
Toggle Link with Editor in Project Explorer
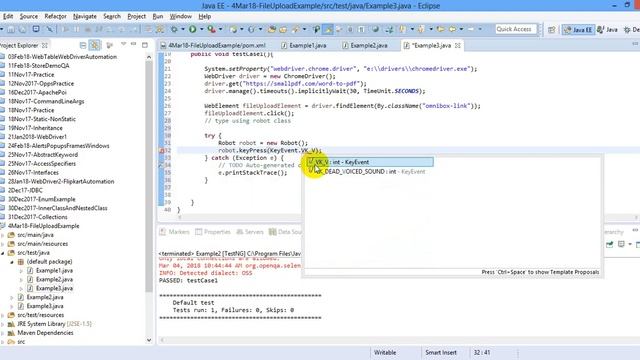pyautogui.click(x=95, y=45)
